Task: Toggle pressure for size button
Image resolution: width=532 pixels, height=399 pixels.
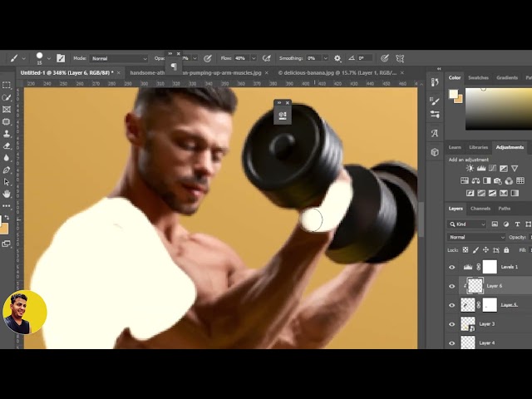Action: pos(384,58)
